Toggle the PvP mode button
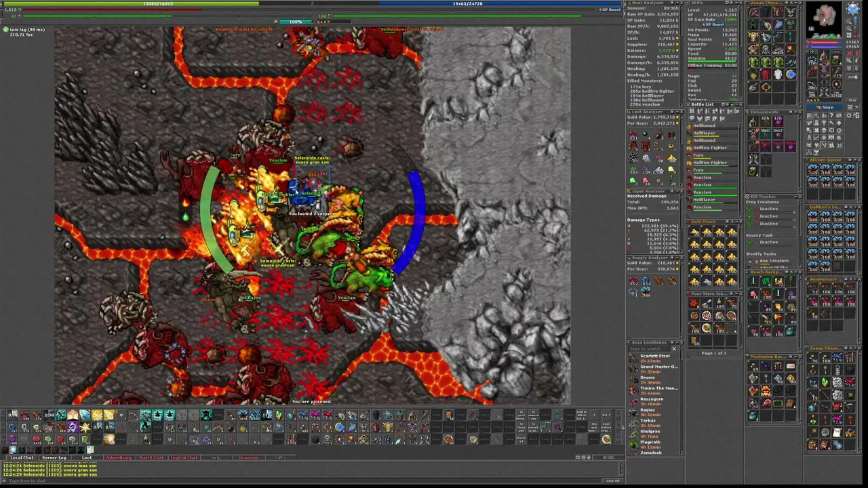This screenshot has width=868, height=488. pos(853,77)
